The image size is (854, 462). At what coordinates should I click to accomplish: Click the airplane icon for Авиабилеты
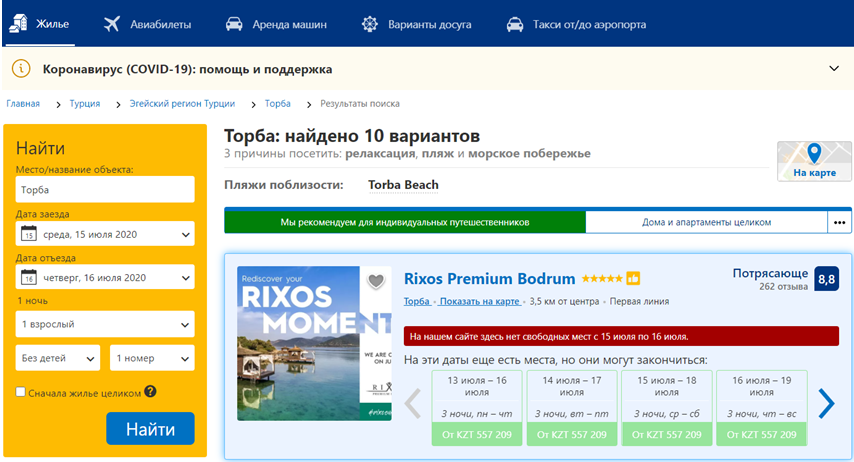pyautogui.click(x=112, y=24)
